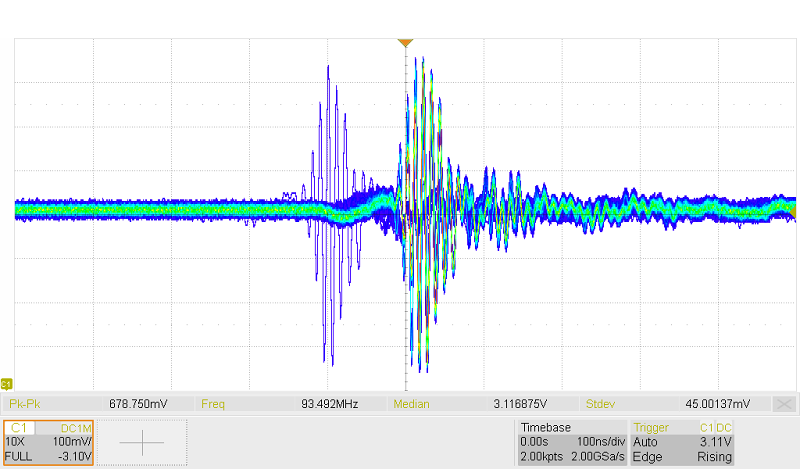
Task: Adjust the 100mV/ vertical scale value
Action: pos(72,441)
